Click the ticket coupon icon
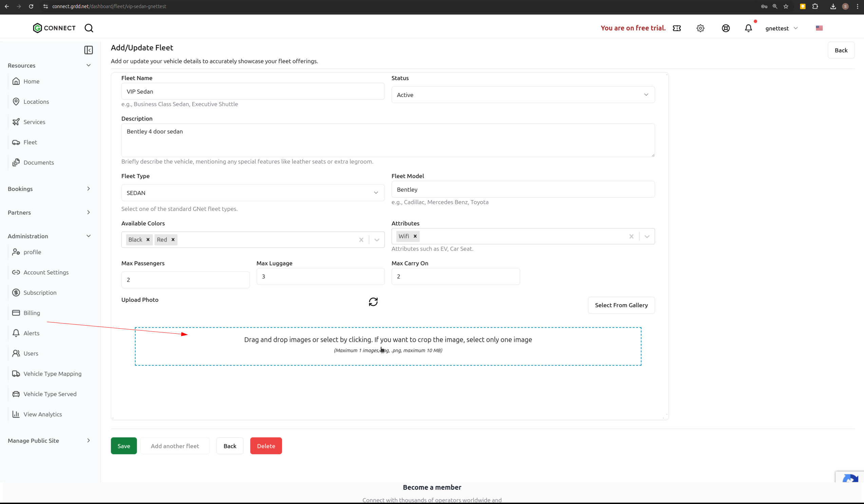Viewport: 864px width, 504px height. pos(676,28)
